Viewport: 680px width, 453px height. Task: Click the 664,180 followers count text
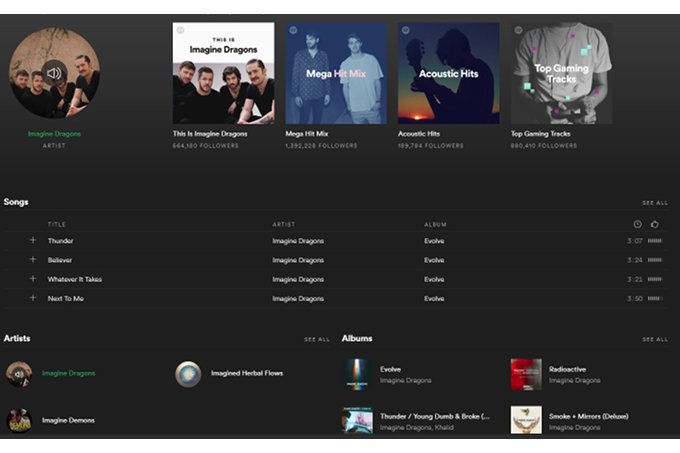point(206,146)
